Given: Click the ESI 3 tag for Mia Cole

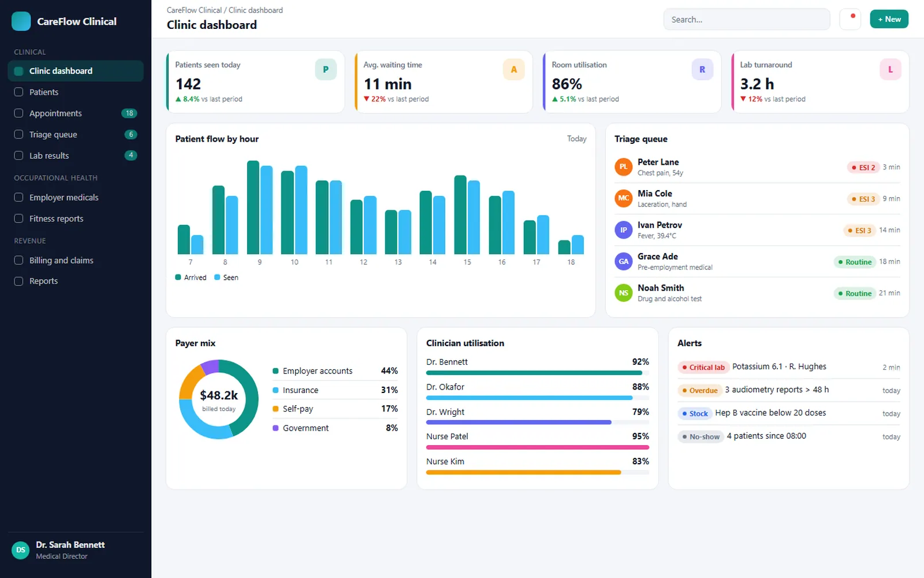Looking at the screenshot, I should pos(863,199).
